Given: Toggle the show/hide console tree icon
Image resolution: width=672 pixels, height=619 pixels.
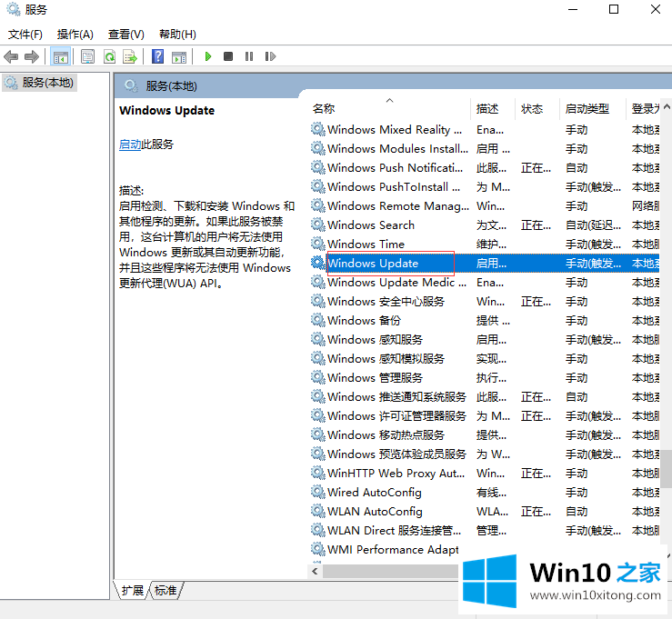Looking at the screenshot, I should pos(60,56).
